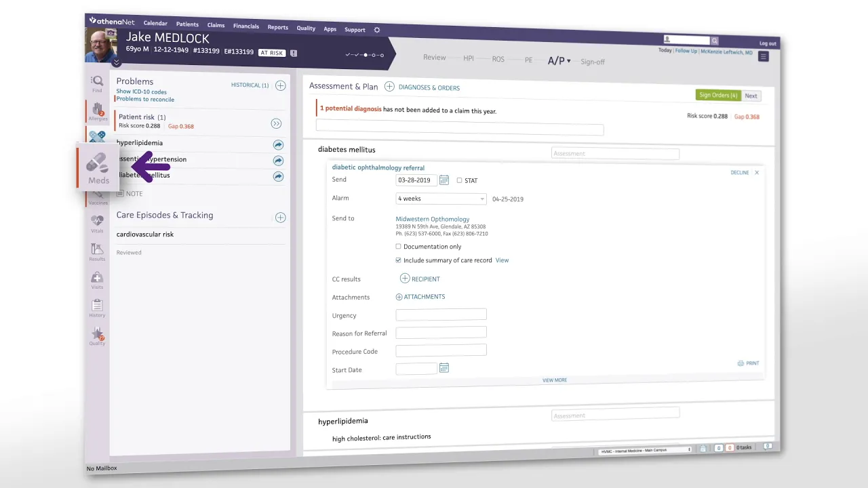Go to the PE stage
The width and height of the screenshot is (868, 488).
tap(528, 60)
